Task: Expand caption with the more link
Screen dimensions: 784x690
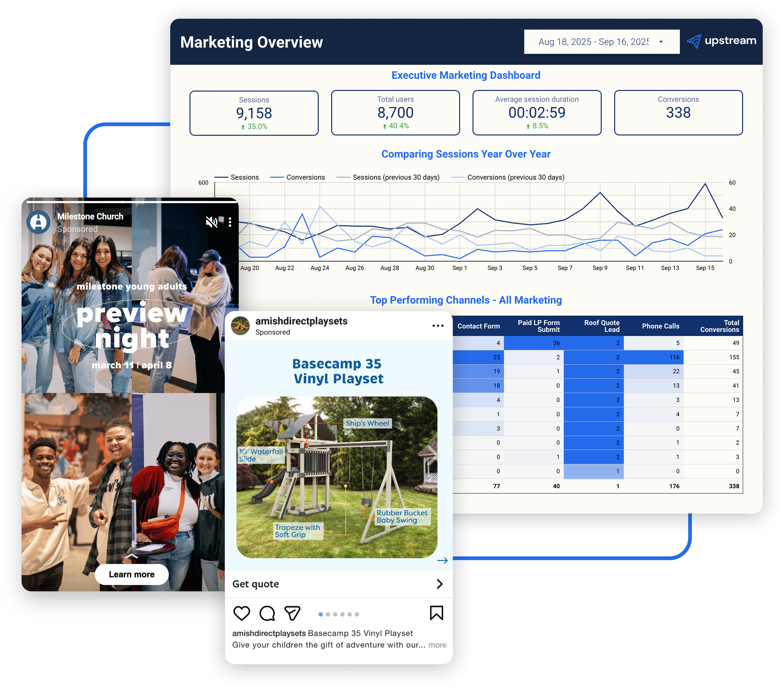Action: click(x=437, y=645)
